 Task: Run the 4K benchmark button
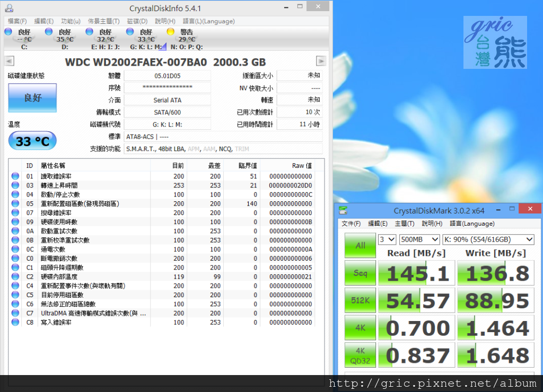tap(360, 327)
